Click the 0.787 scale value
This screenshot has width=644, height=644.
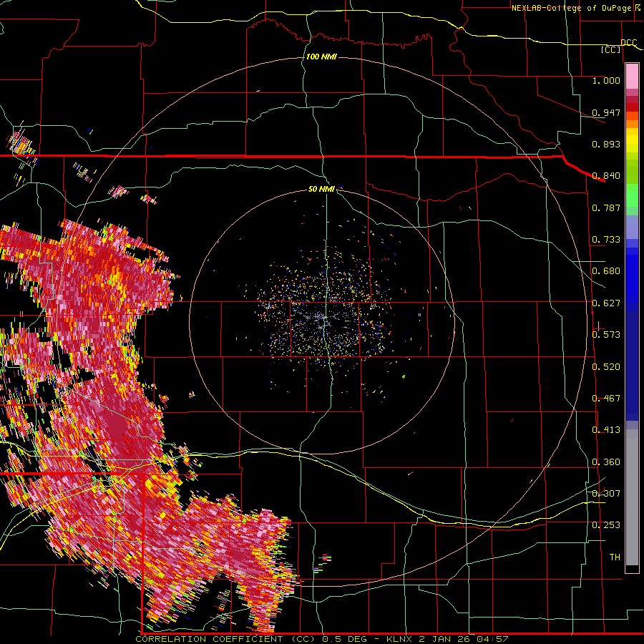(606, 208)
